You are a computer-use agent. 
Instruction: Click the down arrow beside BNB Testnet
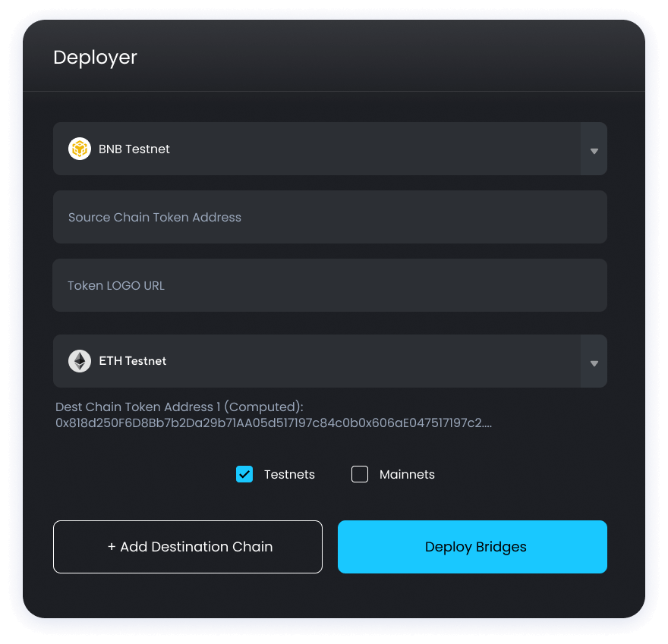(594, 150)
